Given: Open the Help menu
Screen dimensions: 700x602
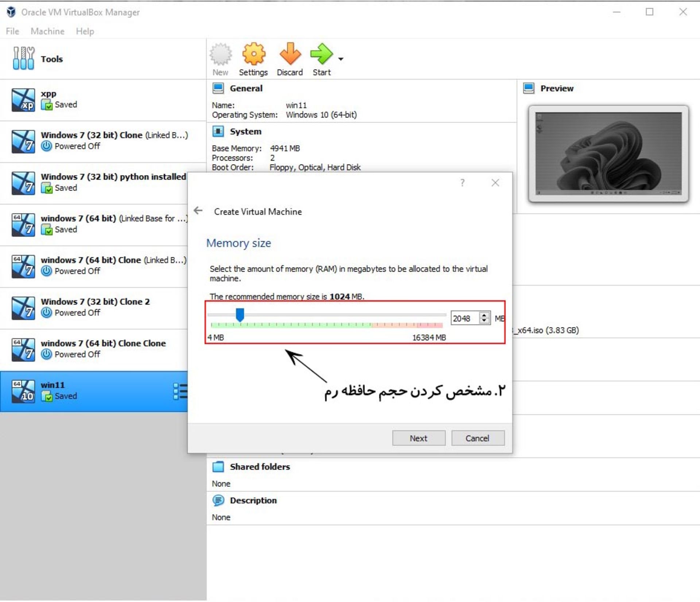Looking at the screenshot, I should coord(85,31).
